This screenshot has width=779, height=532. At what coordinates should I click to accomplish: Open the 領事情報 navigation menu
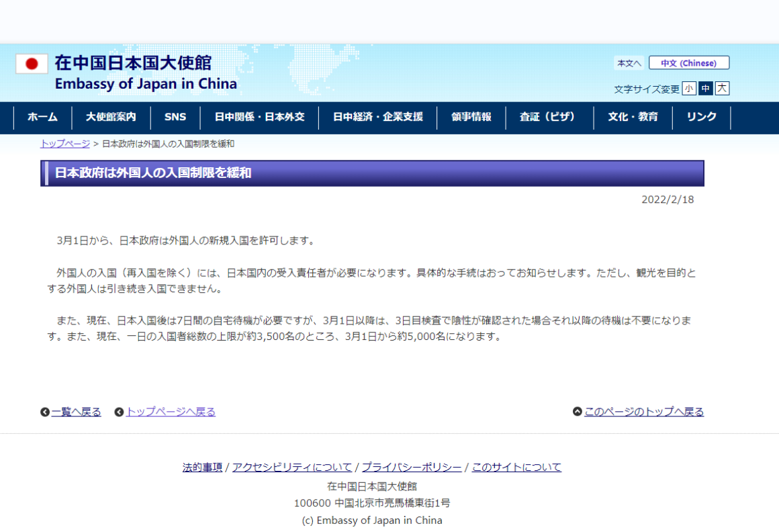[471, 117]
